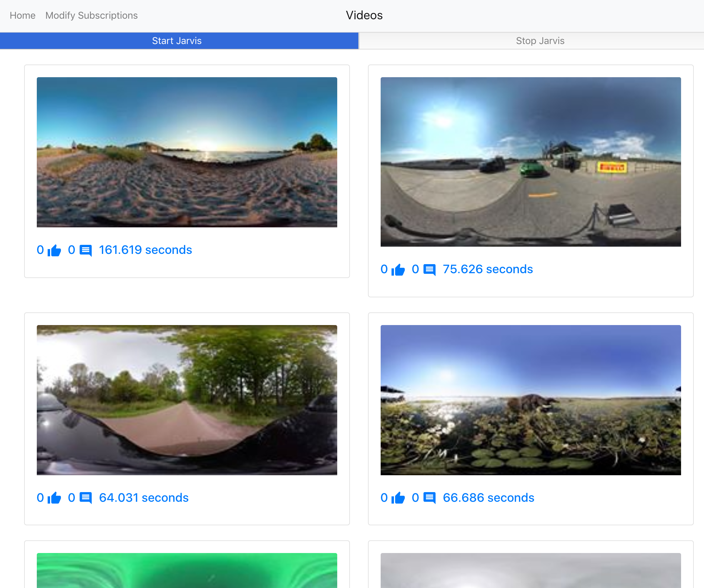This screenshot has width=704, height=588.
Task: Open Modify Subscriptions page
Action: tap(91, 15)
